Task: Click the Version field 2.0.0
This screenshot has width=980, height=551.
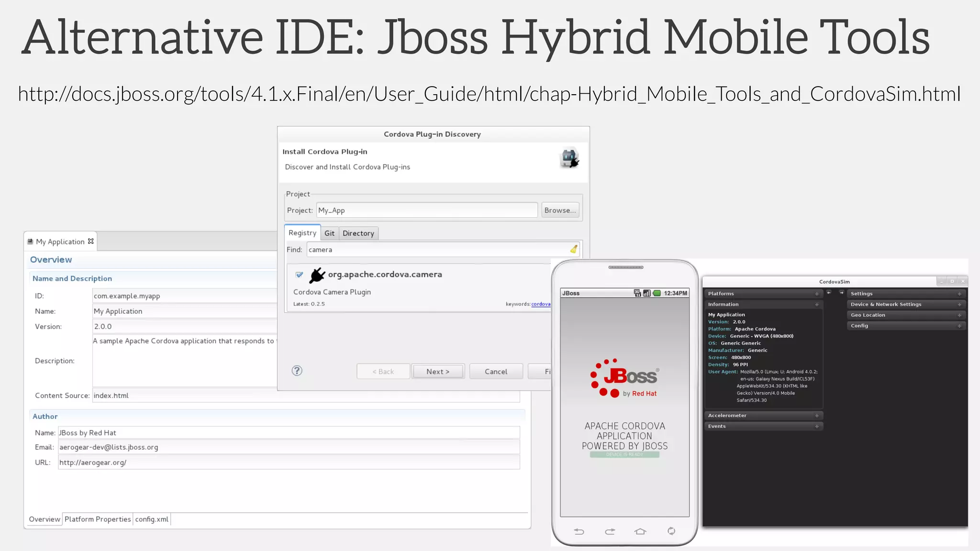Action: pos(185,327)
